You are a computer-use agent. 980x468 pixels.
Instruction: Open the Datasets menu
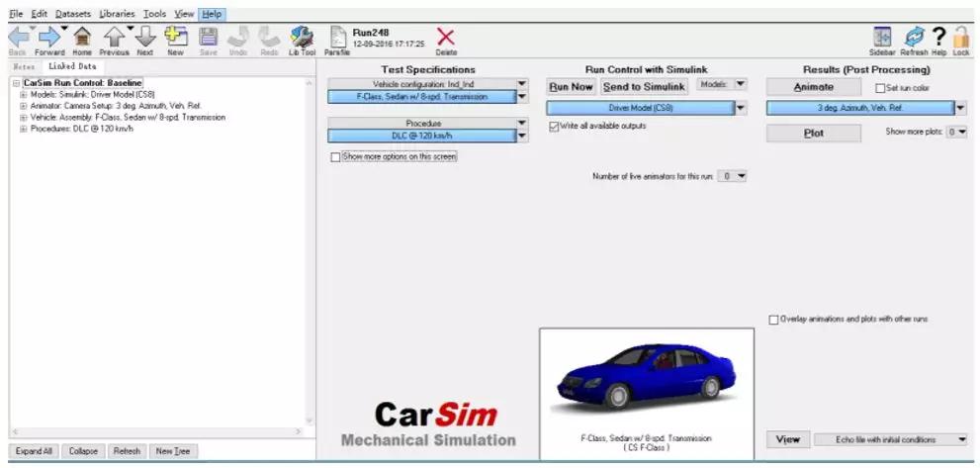coord(72,14)
